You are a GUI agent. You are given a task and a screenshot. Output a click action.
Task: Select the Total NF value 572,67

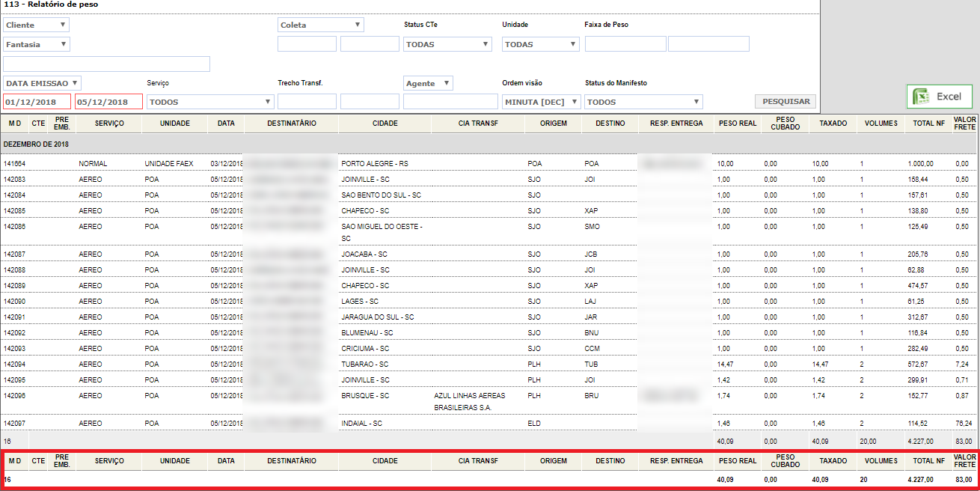(x=919, y=365)
